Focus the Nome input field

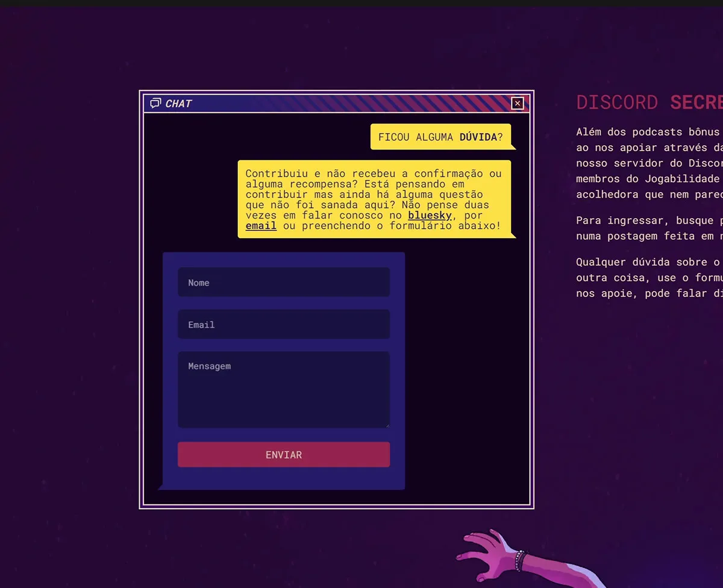tap(284, 282)
